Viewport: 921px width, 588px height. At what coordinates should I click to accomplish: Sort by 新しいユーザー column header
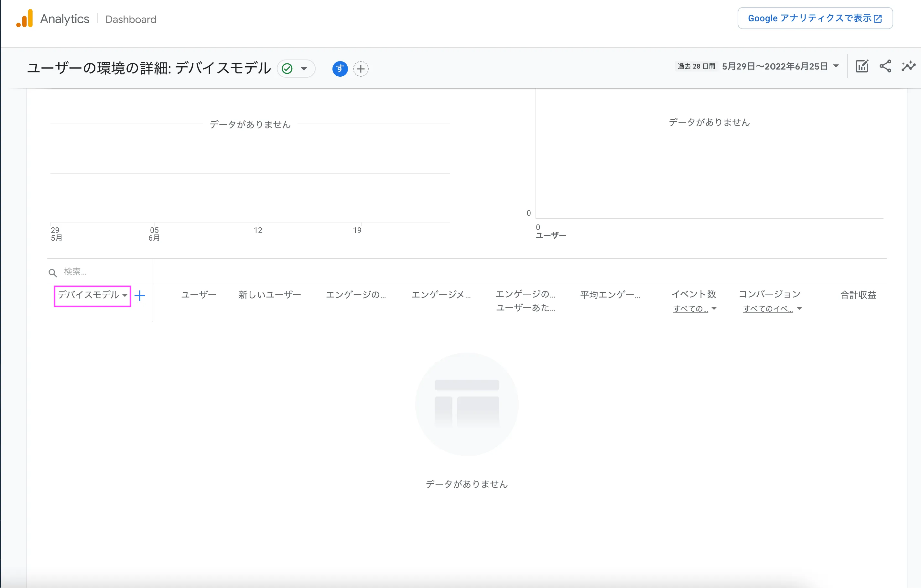coord(270,295)
